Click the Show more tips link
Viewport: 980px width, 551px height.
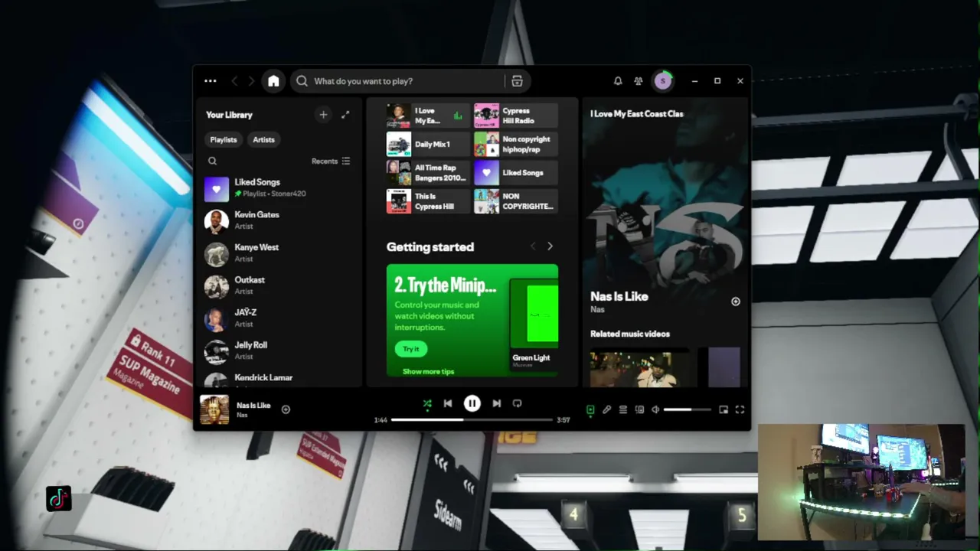[428, 372]
